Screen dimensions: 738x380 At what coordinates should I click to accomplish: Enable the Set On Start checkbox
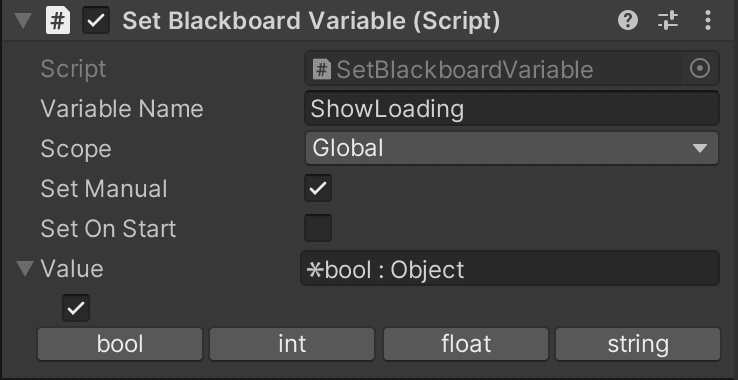(x=318, y=228)
